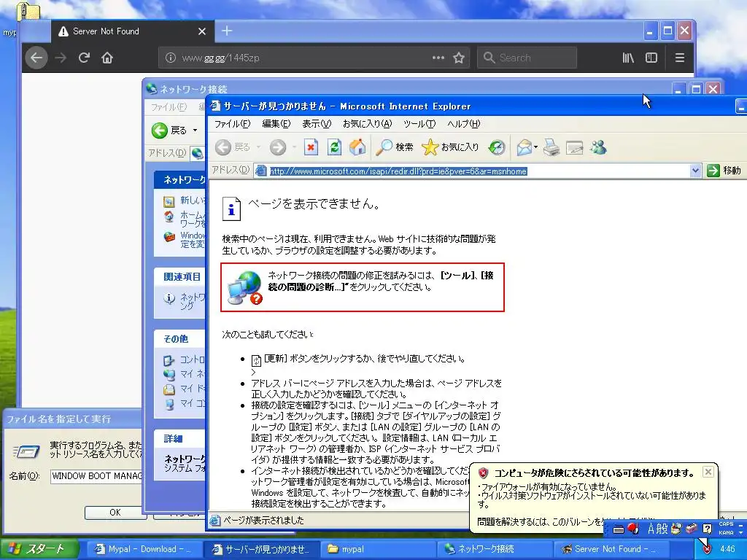
Task: Open 表示(V) menu in Internet Explorer
Action: [x=317, y=124]
